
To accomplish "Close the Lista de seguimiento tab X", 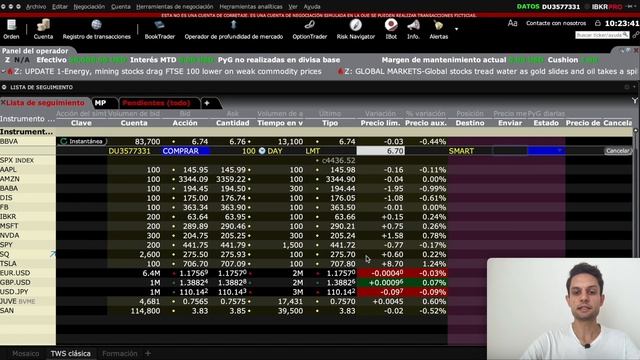I will pyautogui.click(x=3, y=102).
